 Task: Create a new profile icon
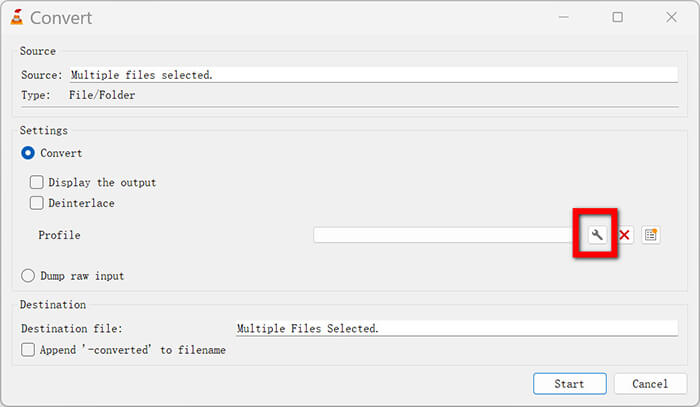(651, 235)
